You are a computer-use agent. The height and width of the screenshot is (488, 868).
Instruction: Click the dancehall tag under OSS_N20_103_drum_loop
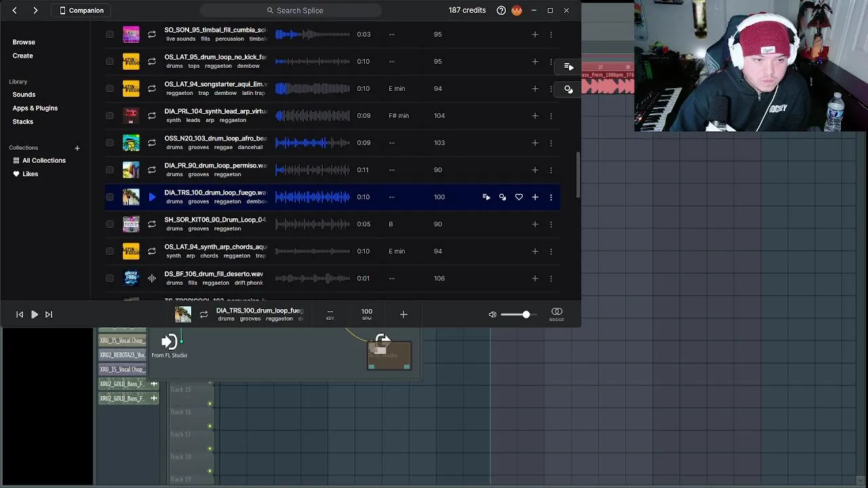coord(249,147)
